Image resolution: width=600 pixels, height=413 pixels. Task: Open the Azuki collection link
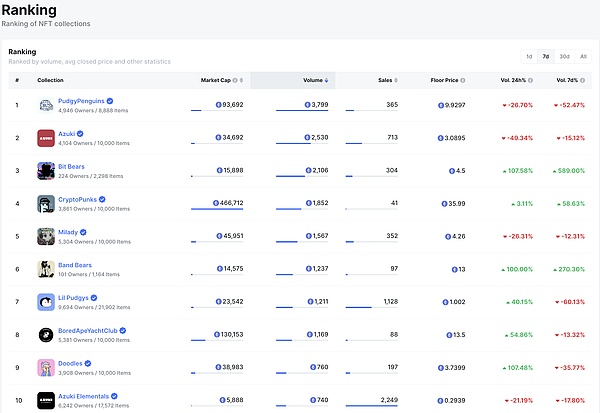[x=67, y=134]
